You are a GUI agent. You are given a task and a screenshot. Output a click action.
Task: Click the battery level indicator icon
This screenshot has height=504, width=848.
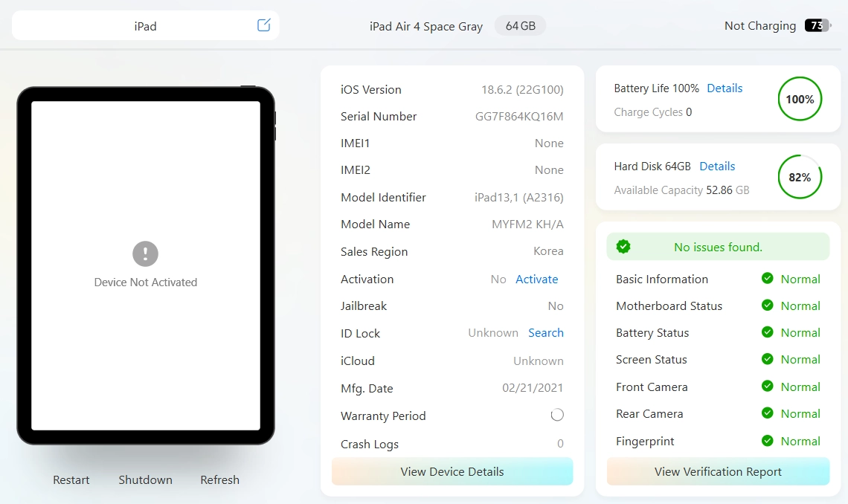(x=818, y=25)
